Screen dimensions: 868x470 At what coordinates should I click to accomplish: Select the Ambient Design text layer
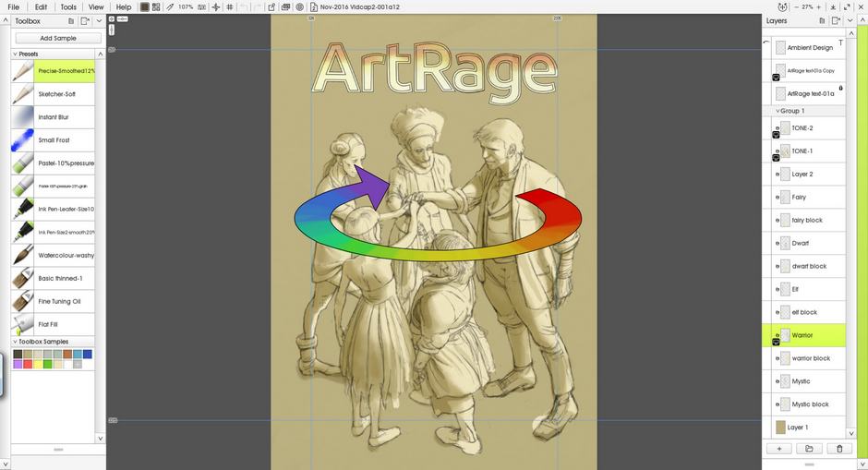(x=808, y=48)
